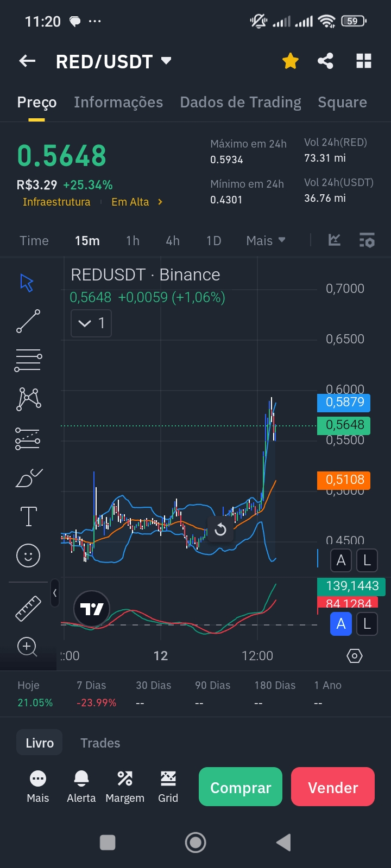The image size is (391, 868).
Task: Open the Infraestrutura category link
Action: click(x=56, y=202)
